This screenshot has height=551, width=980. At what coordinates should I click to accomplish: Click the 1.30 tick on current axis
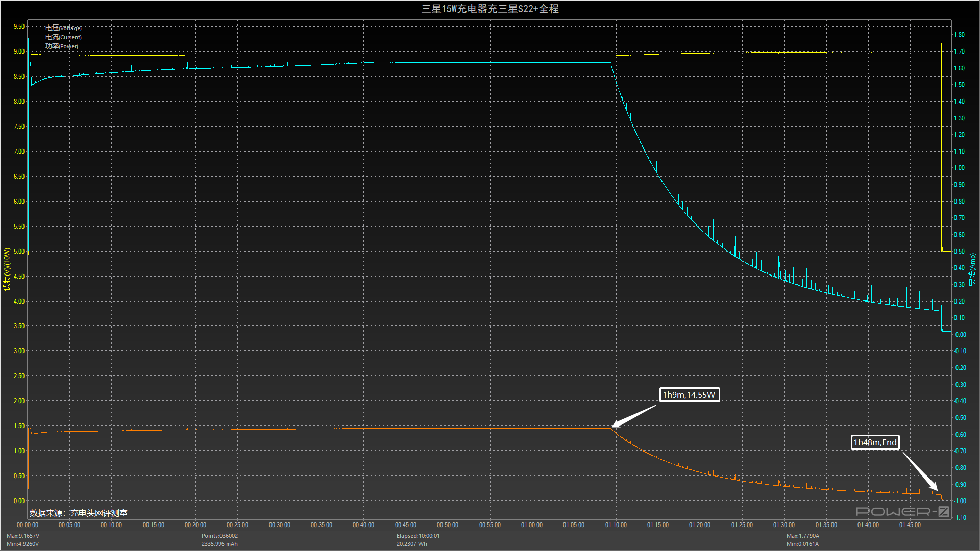[959, 118]
